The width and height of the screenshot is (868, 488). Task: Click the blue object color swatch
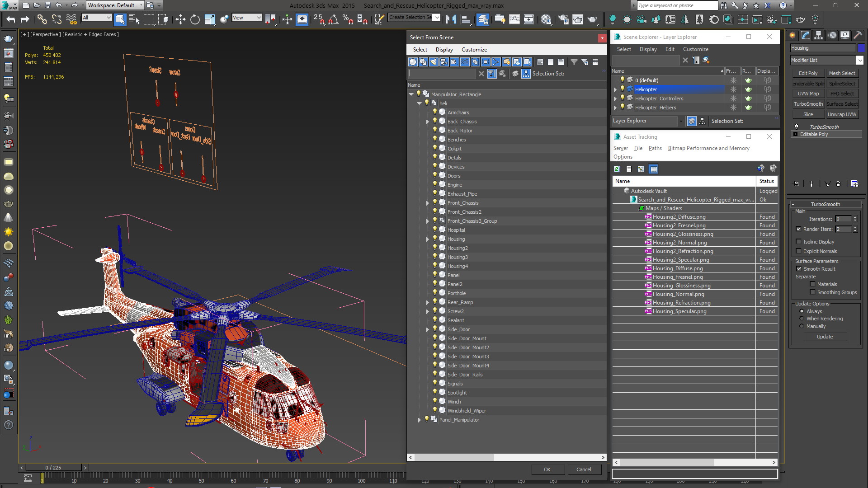pyautogui.click(x=861, y=48)
